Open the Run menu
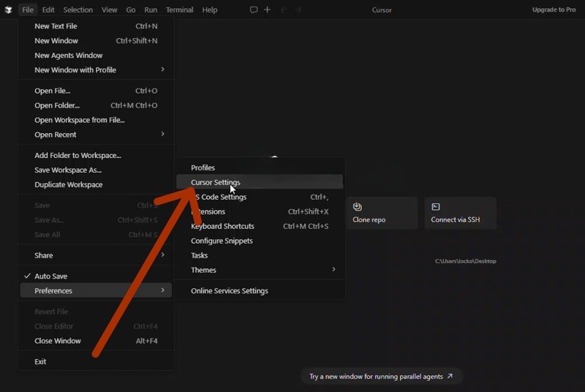This screenshot has height=392, width=585. pyautogui.click(x=151, y=10)
